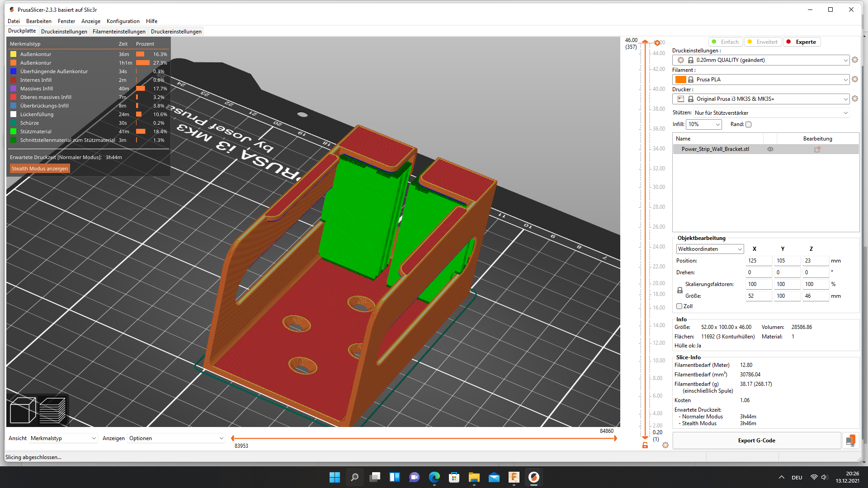Enable the Rand (brim) checkbox
Image resolution: width=868 pixels, height=488 pixels.
click(x=748, y=125)
